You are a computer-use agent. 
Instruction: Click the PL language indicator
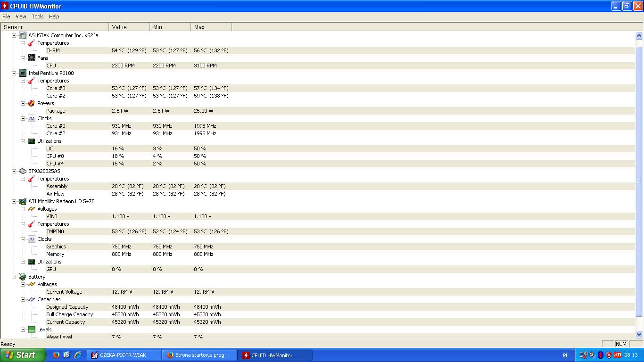566,355
